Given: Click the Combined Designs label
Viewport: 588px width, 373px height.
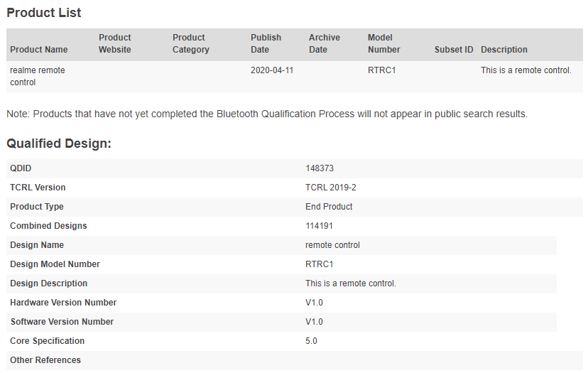Looking at the screenshot, I should [x=48, y=225].
